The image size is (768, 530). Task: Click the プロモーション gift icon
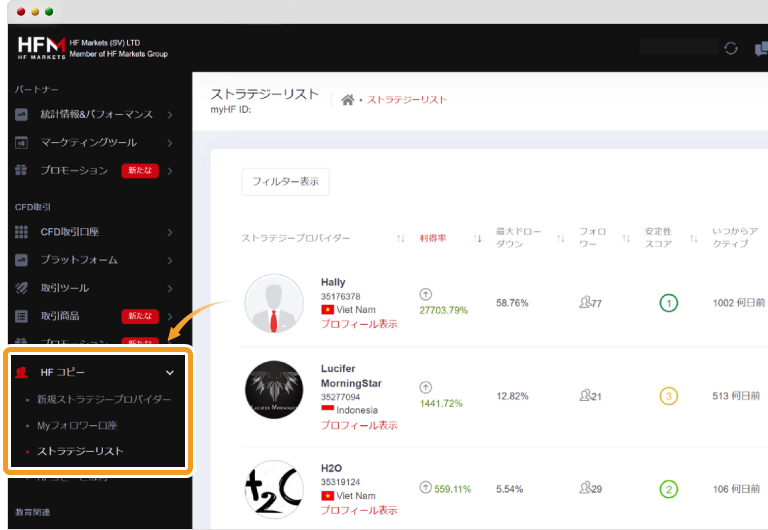point(21,170)
